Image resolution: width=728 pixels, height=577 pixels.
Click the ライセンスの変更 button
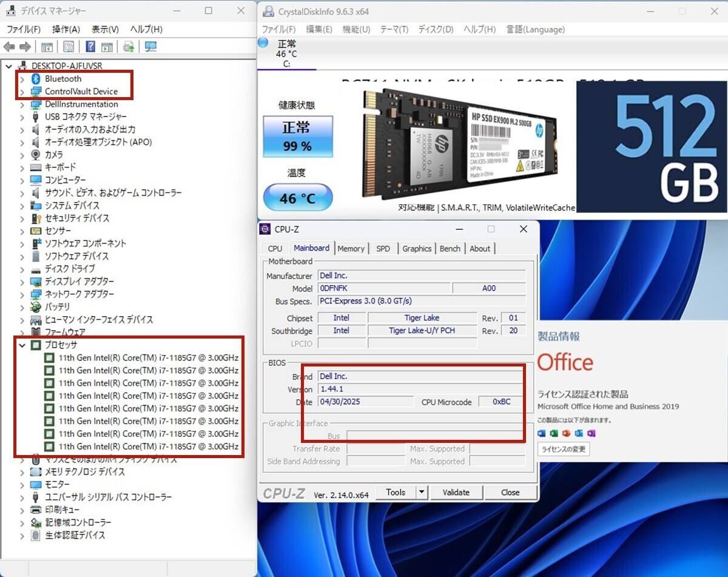pos(564,449)
